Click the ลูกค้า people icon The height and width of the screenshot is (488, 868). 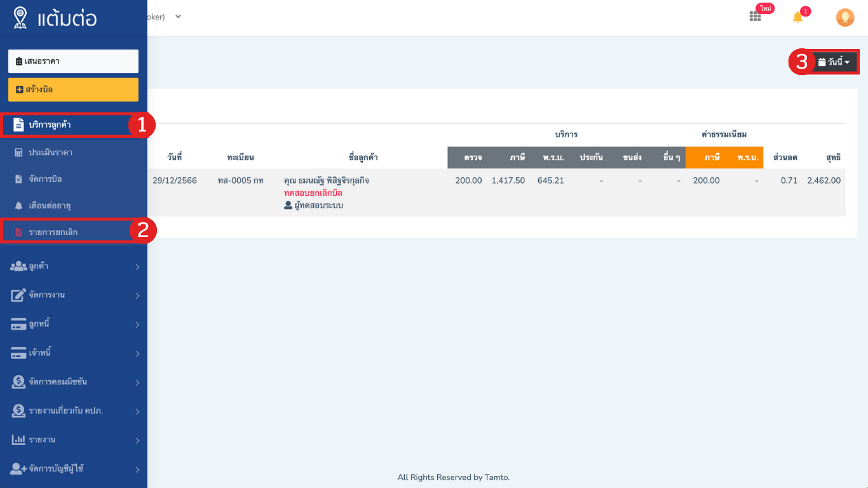coord(18,266)
